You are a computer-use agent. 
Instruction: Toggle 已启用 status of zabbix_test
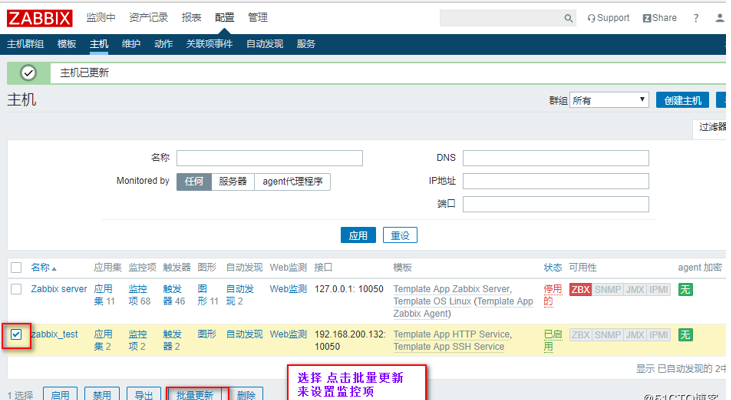point(553,340)
